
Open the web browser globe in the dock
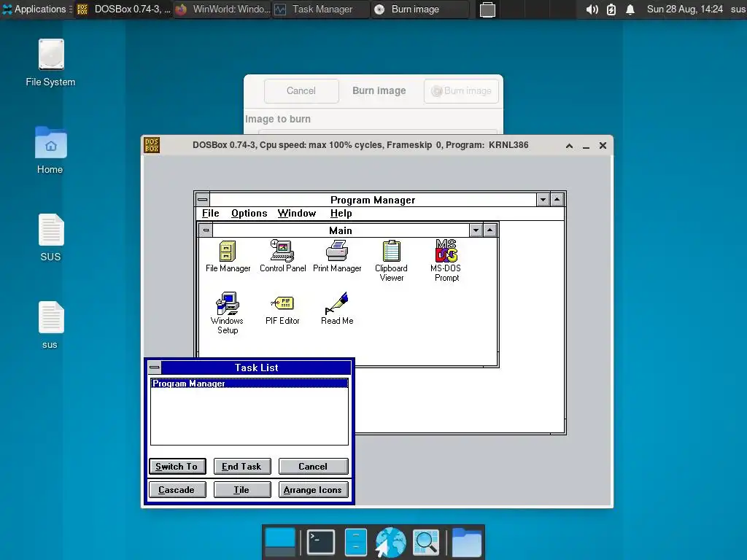click(391, 542)
